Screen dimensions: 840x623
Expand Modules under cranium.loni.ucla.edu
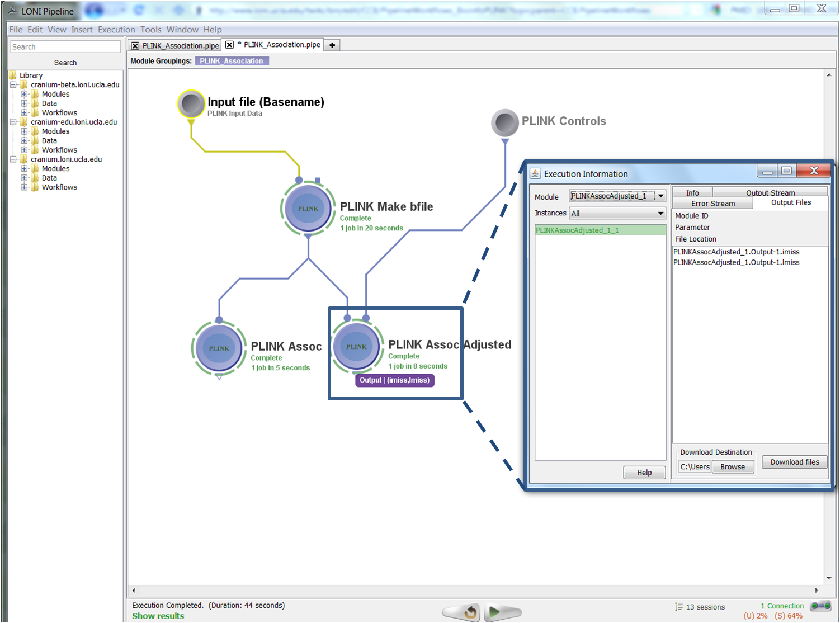(x=24, y=168)
